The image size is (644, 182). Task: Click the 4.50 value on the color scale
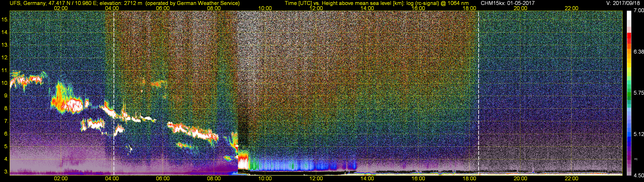(639, 176)
